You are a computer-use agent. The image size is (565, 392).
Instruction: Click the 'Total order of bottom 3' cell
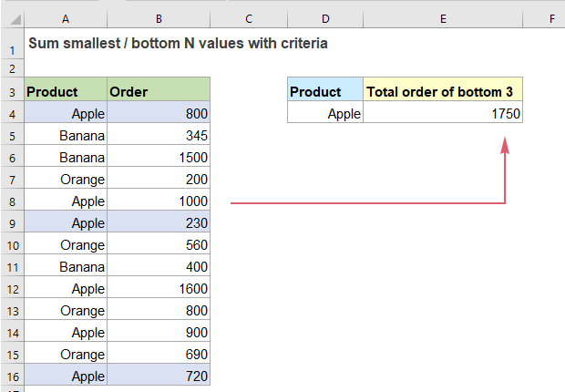pos(443,91)
